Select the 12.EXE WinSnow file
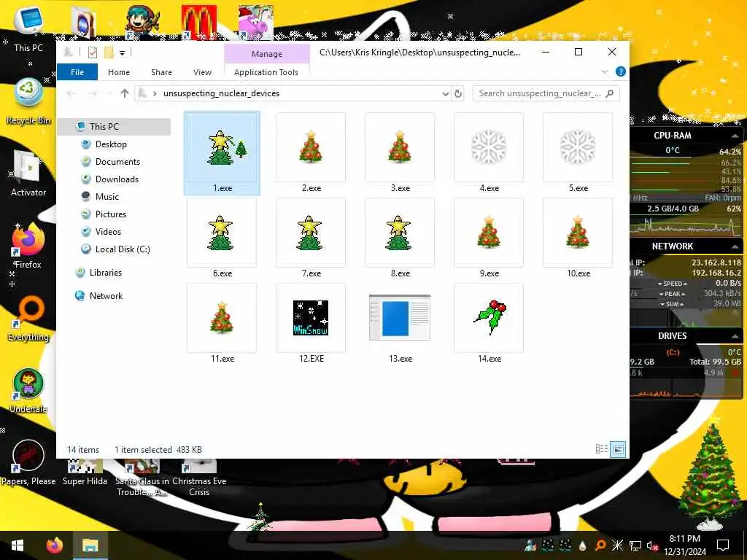Image resolution: width=747 pixels, height=560 pixels. (311, 323)
